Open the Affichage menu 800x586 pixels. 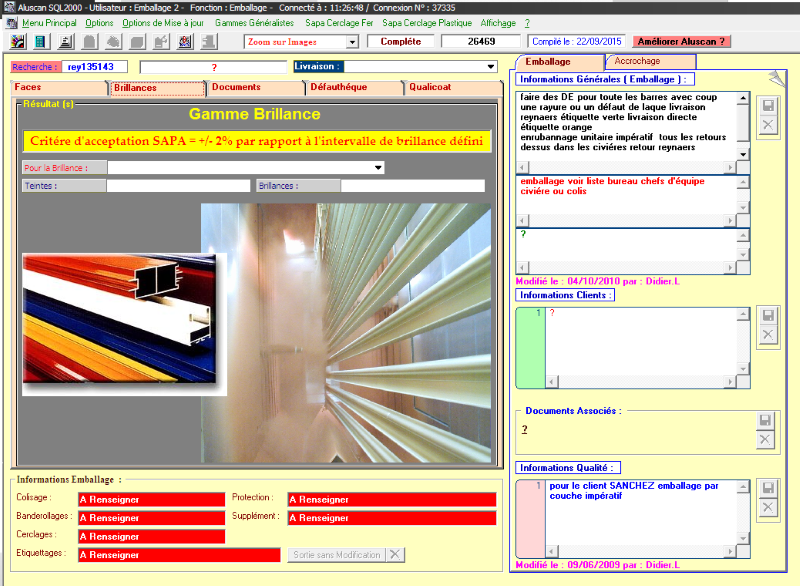pyautogui.click(x=498, y=23)
